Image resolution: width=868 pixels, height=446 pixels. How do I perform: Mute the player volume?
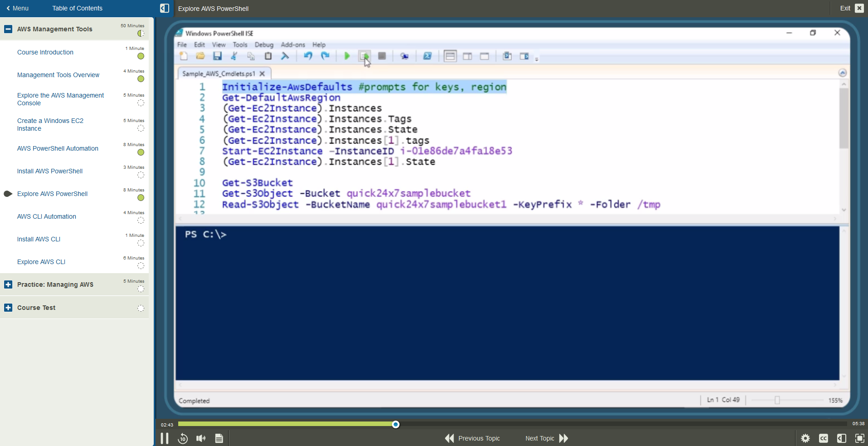201,438
